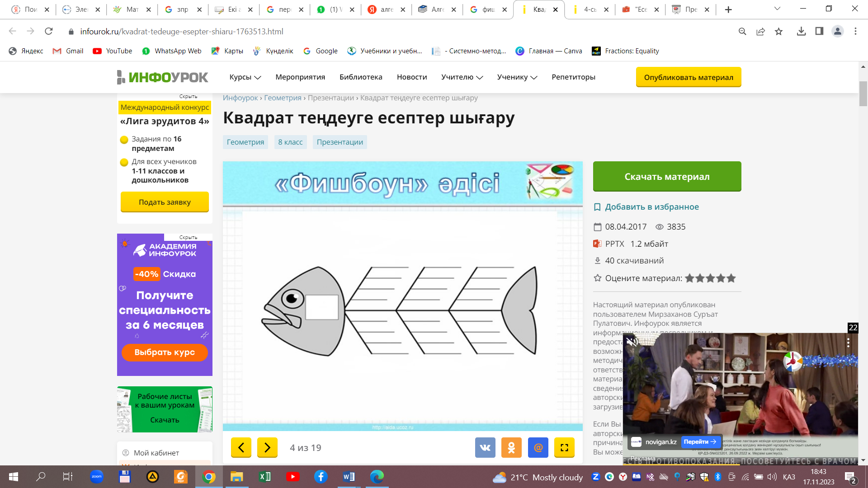Expand the Курсы dropdown menu
The image size is (868, 488).
[245, 77]
